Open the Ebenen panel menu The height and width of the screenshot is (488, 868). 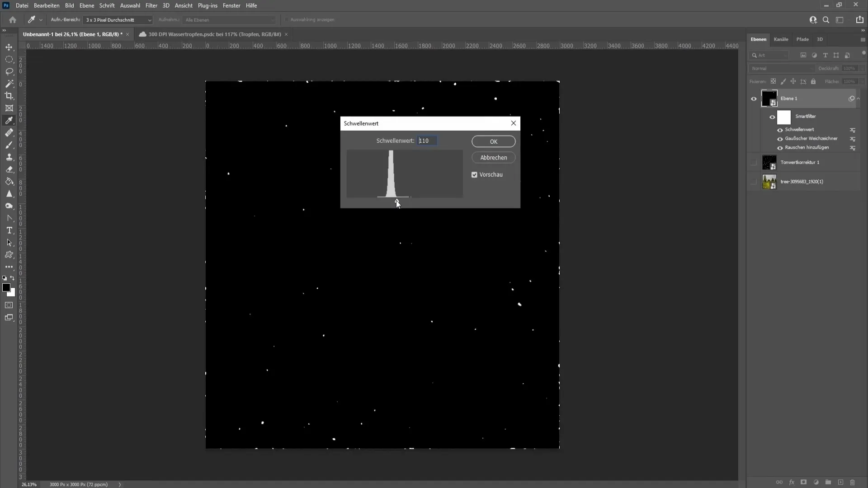tap(863, 40)
